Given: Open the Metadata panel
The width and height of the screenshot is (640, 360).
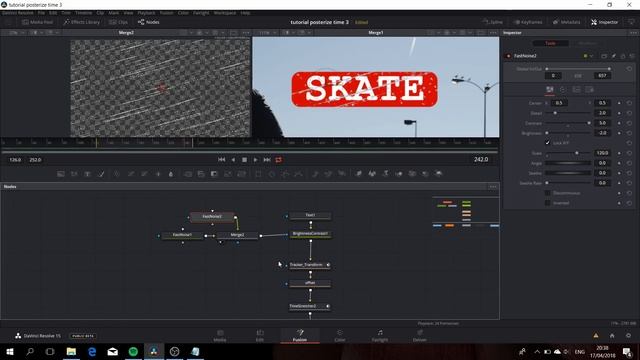Looking at the screenshot, I should click(566, 22).
